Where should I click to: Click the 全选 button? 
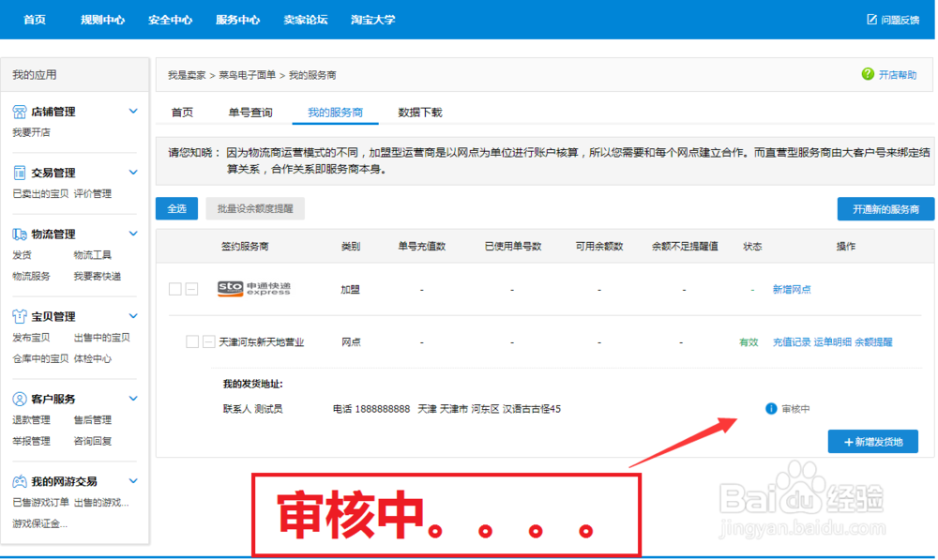click(176, 209)
